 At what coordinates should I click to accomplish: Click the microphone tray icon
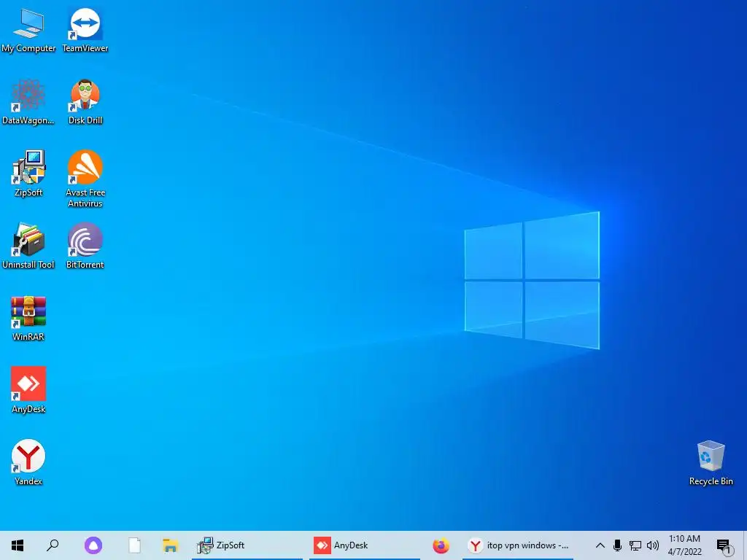click(617, 545)
